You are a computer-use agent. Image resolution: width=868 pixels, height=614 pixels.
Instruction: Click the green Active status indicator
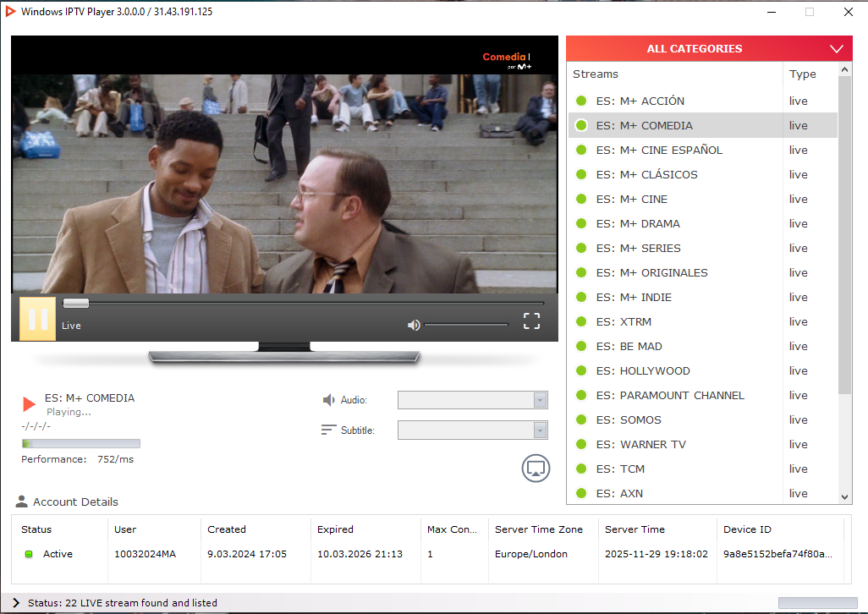point(28,554)
